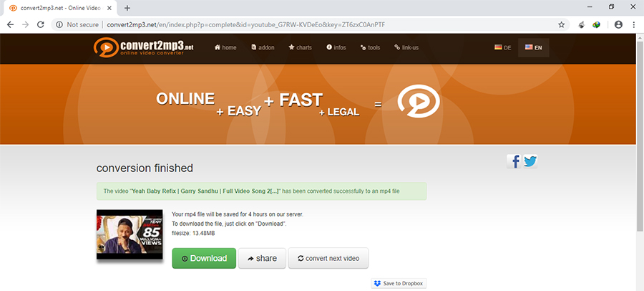Open the Chrome profile avatar icon

tap(618, 24)
